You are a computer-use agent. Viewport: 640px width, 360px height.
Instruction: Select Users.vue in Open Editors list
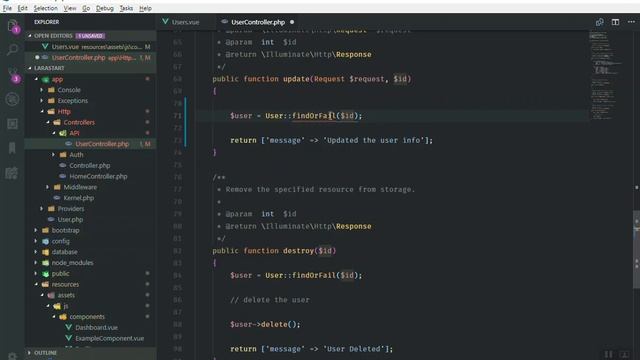tap(90, 47)
